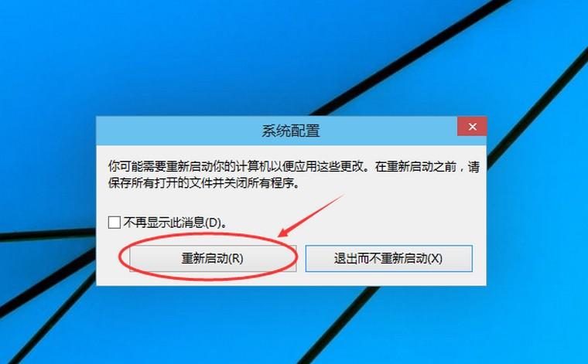The image size is (588, 364).
Task: Click the title bar area between 系统配置 and the X
Action: [388, 131]
